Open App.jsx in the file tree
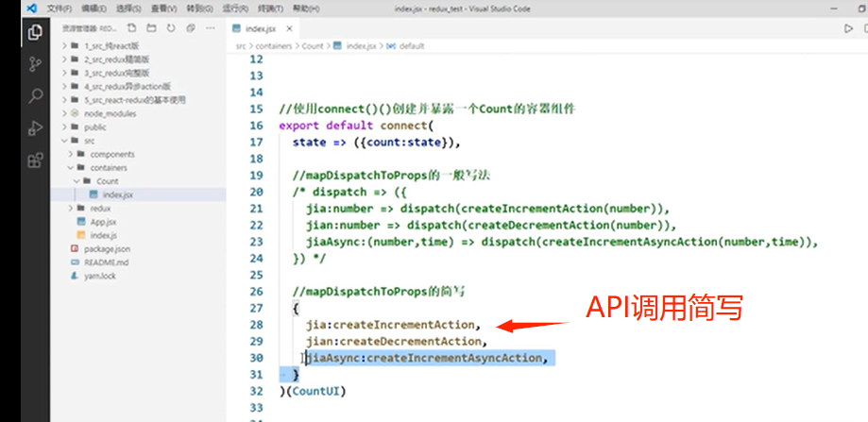The image size is (868, 422). click(104, 222)
